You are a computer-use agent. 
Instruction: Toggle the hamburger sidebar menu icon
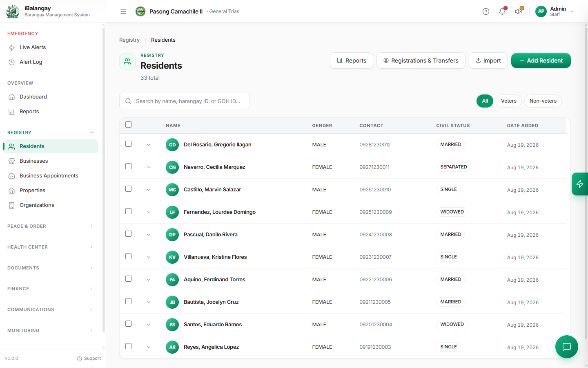coord(123,11)
